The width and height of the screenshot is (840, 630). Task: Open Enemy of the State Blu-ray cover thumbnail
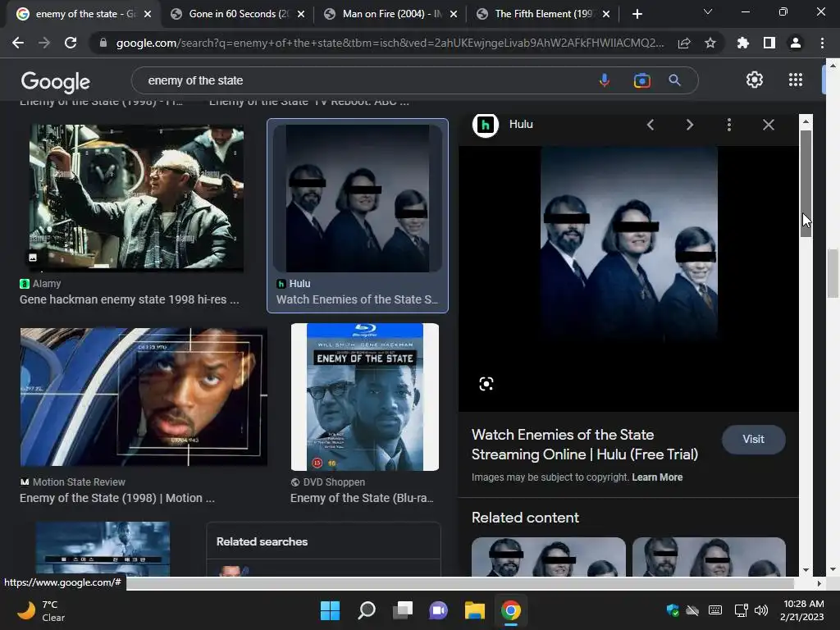click(365, 397)
